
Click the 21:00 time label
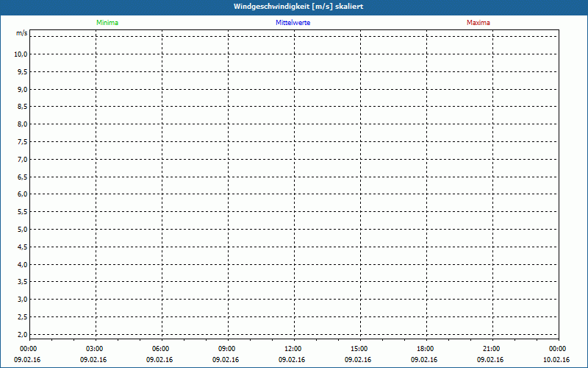click(x=491, y=349)
